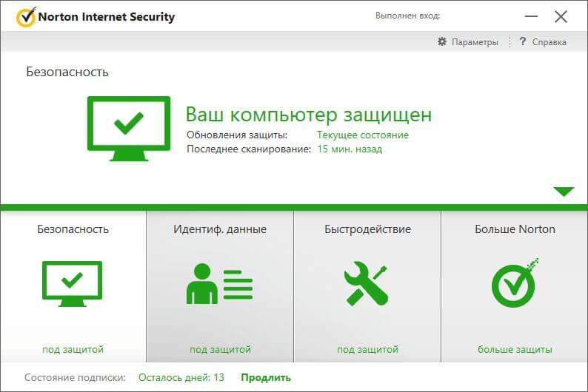Click the Осталось дней: 13 link
Viewport: 588px width, 392px height.
point(181,377)
